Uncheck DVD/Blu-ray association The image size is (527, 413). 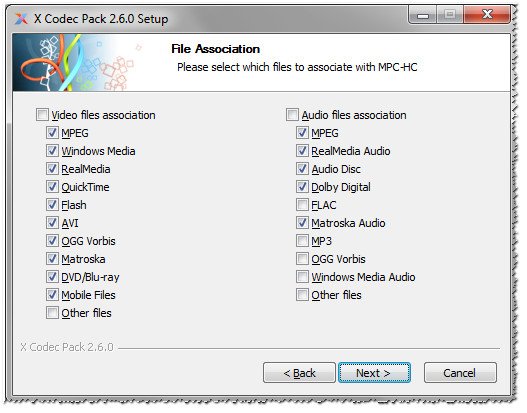[52, 277]
